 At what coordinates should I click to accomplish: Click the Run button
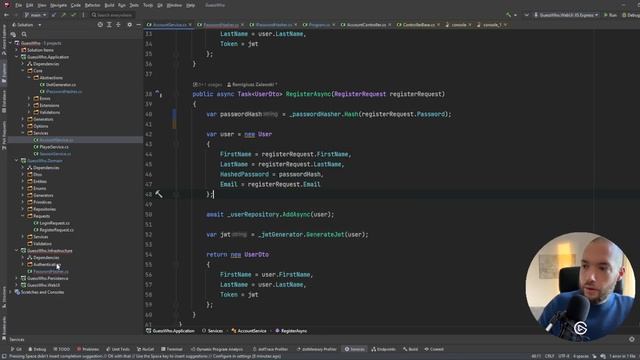(611, 15)
